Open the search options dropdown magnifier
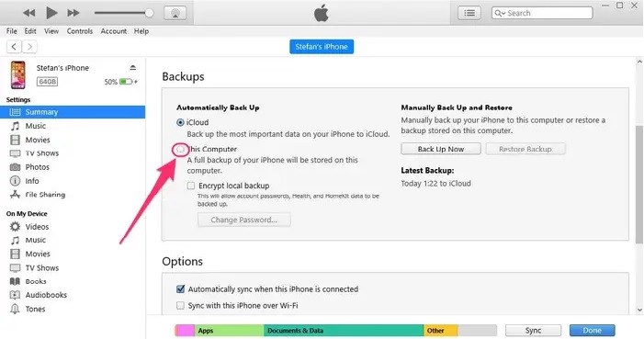Screen dimensions: 644x339 point(500,13)
